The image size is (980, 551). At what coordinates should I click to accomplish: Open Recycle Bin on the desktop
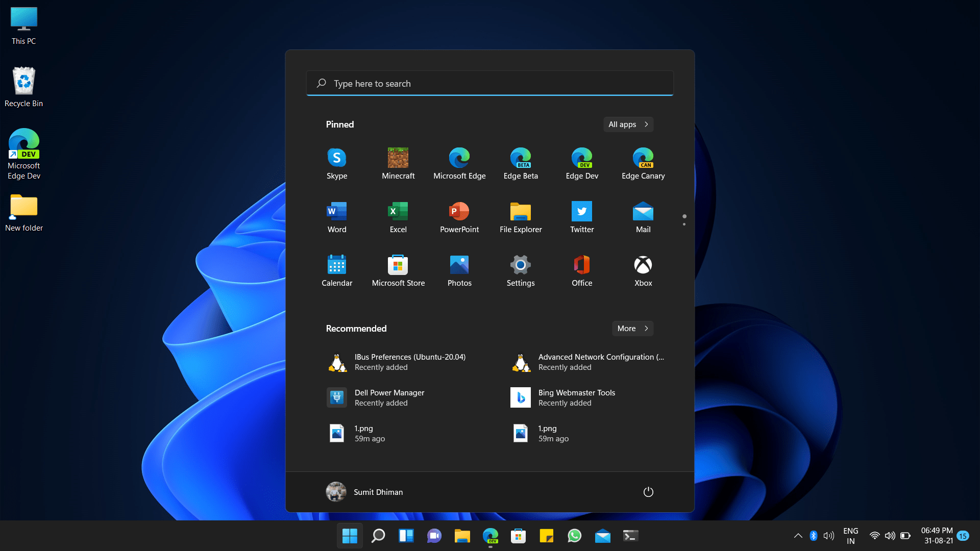pos(23,82)
